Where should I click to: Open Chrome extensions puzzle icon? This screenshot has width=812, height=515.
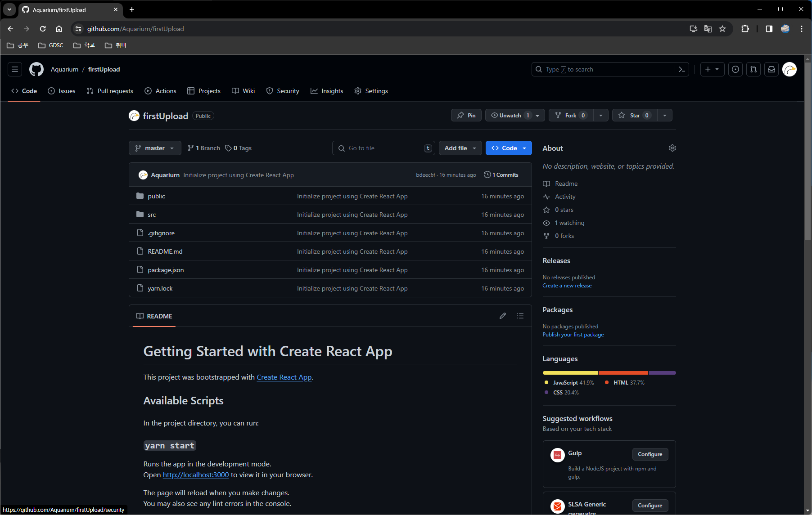pos(745,29)
